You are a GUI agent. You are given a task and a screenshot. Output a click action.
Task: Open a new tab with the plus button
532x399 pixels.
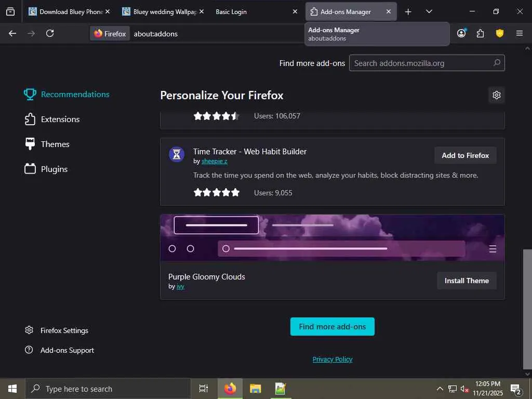point(408,12)
